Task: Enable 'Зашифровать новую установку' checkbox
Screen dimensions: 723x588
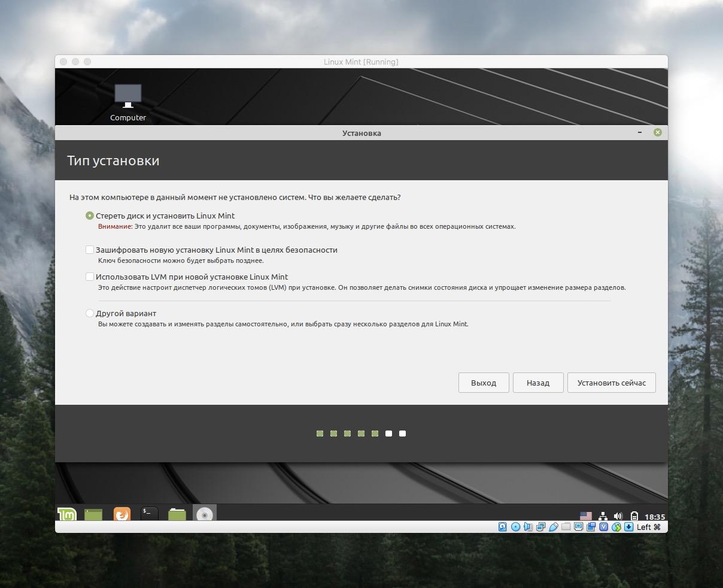Action: [x=90, y=250]
